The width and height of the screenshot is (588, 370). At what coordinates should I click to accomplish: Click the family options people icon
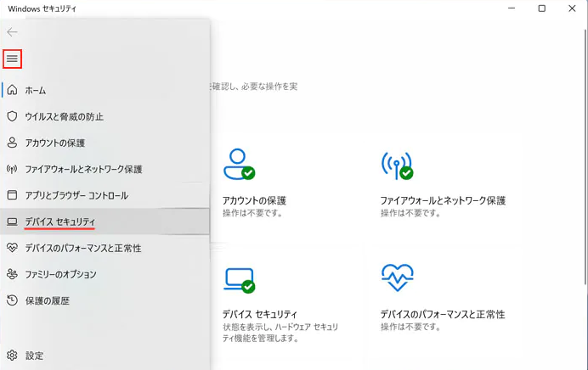[x=12, y=274]
